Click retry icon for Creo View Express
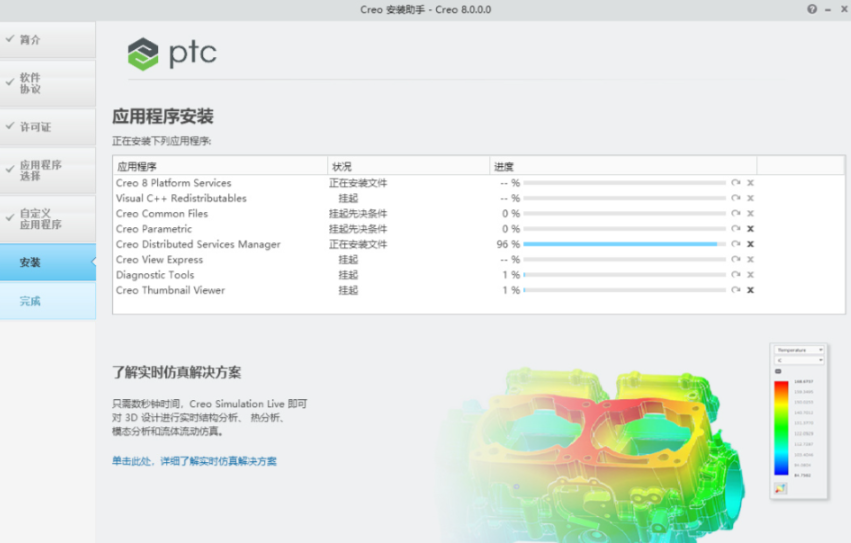This screenshot has width=851, height=543. pyautogui.click(x=735, y=260)
